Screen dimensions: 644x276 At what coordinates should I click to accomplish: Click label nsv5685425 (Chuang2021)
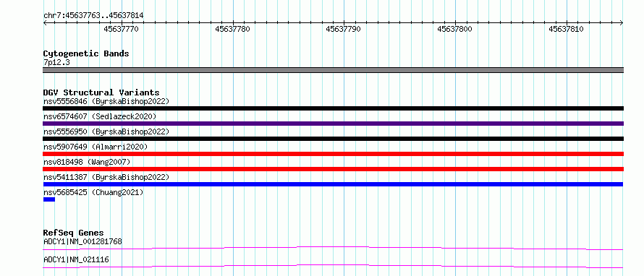[x=93, y=192]
